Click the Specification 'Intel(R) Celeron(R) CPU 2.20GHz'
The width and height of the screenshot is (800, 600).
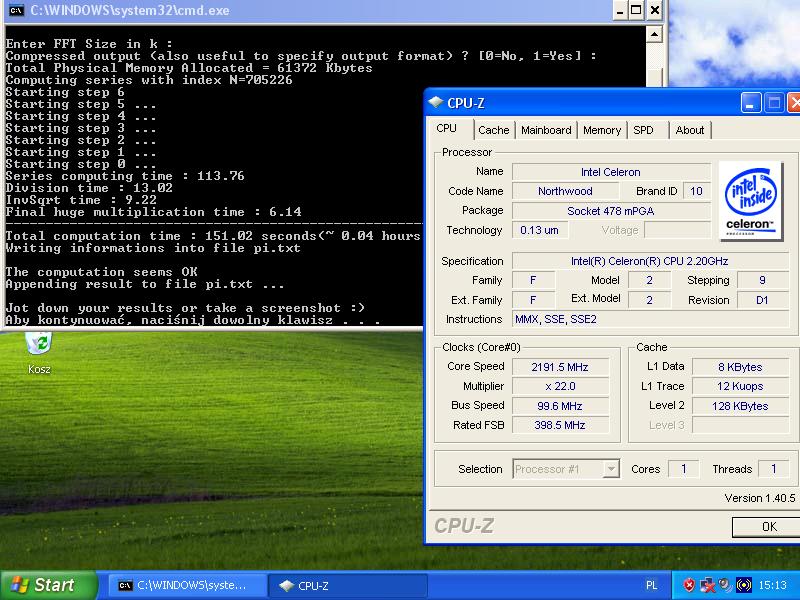(x=650, y=261)
